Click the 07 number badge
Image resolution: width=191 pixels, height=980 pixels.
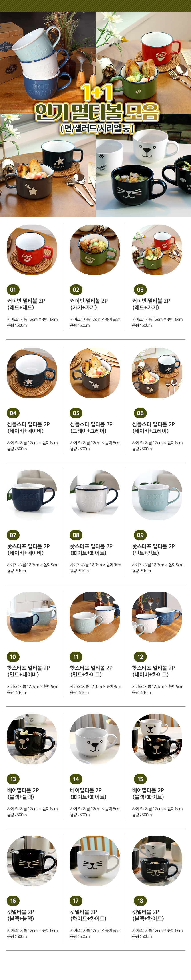[x=13, y=535]
